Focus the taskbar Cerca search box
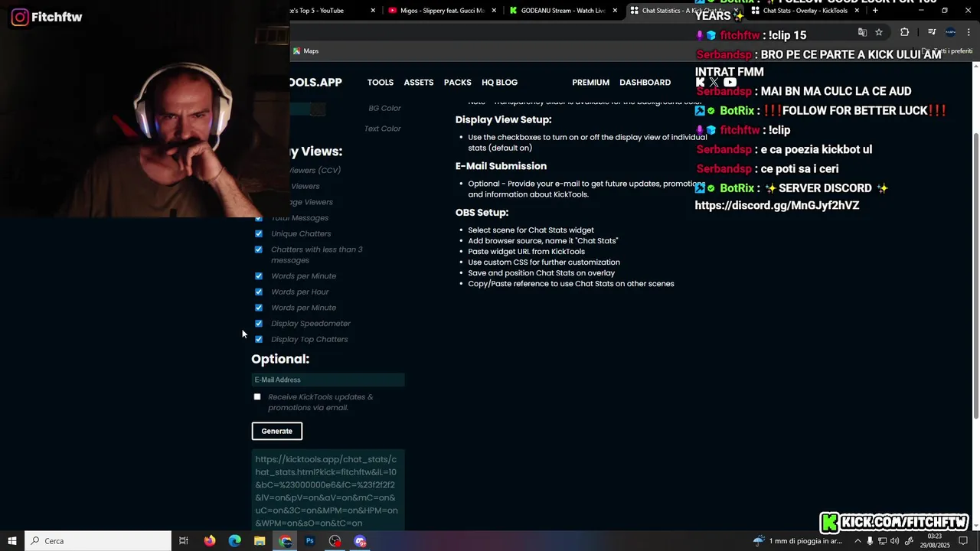Screen dimensions: 980x551 (x=98, y=541)
